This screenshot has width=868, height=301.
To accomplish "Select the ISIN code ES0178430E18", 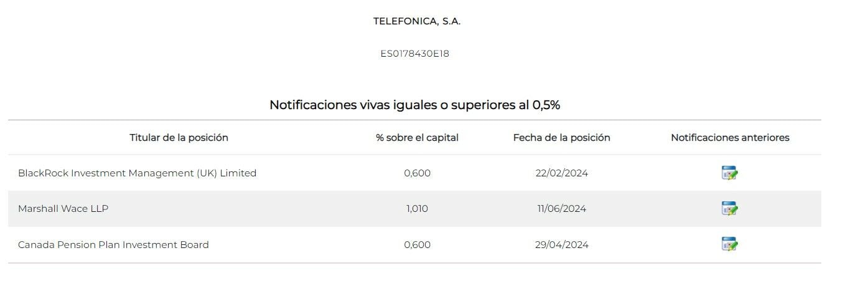I will coord(414,54).
